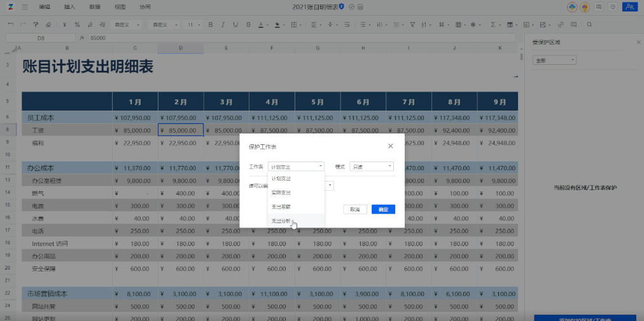Click the 确定 button

tap(383, 209)
